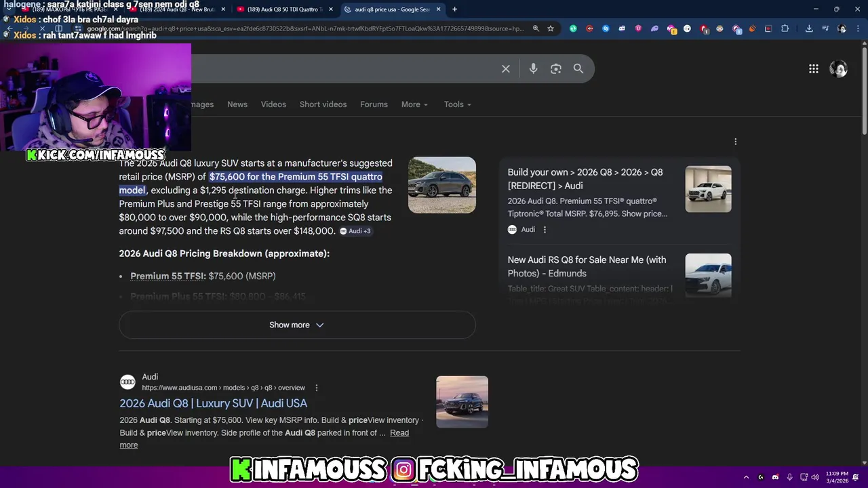
Task: Bookmark this page with star icon
Action: tap(551, 28)
